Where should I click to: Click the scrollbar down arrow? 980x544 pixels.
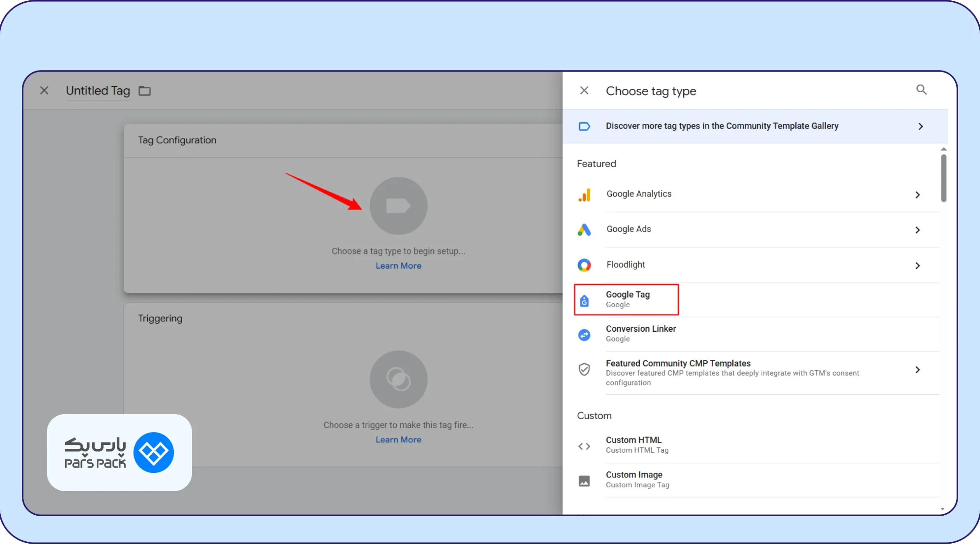click(943, 509)
